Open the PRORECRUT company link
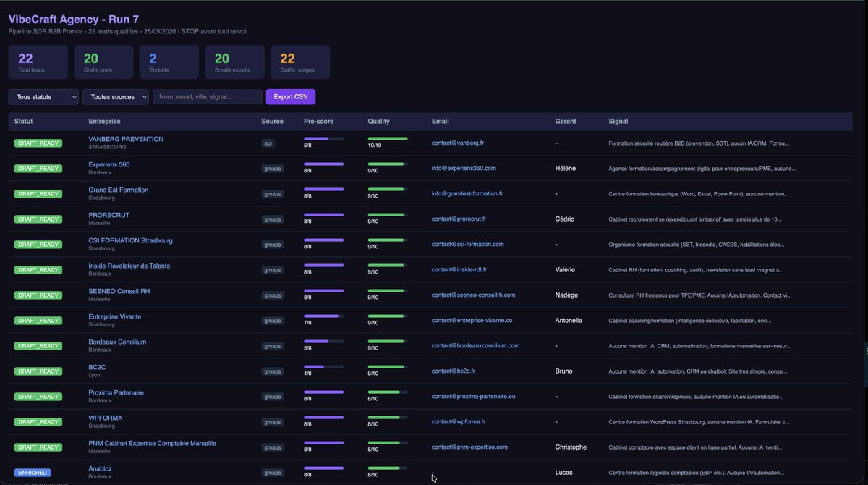The height and width of the screenshot is (485, 868). point(109,215)
